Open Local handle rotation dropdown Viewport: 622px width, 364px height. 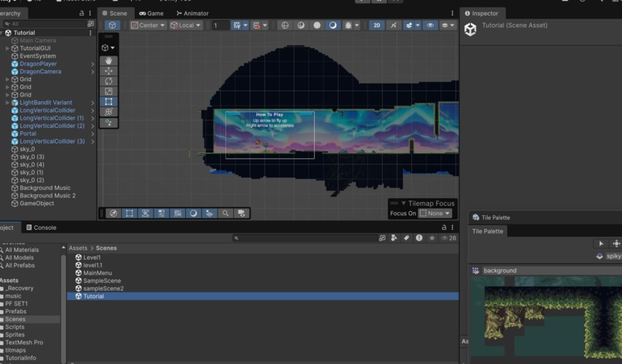[x=186, y=25]
